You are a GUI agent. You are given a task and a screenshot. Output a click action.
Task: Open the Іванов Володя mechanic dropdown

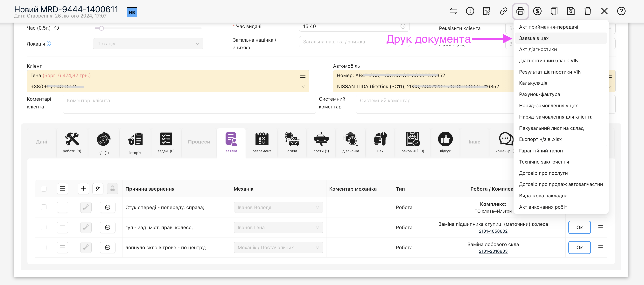[x=278, y=207]
